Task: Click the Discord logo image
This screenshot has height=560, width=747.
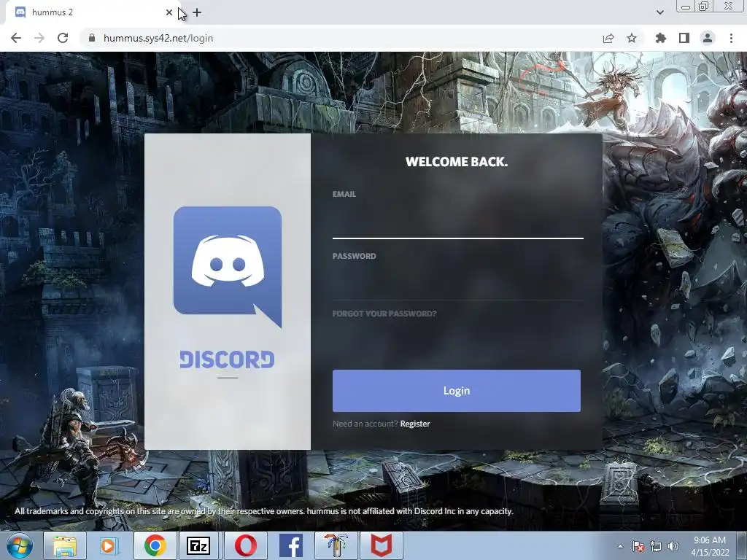Action: 228,267
